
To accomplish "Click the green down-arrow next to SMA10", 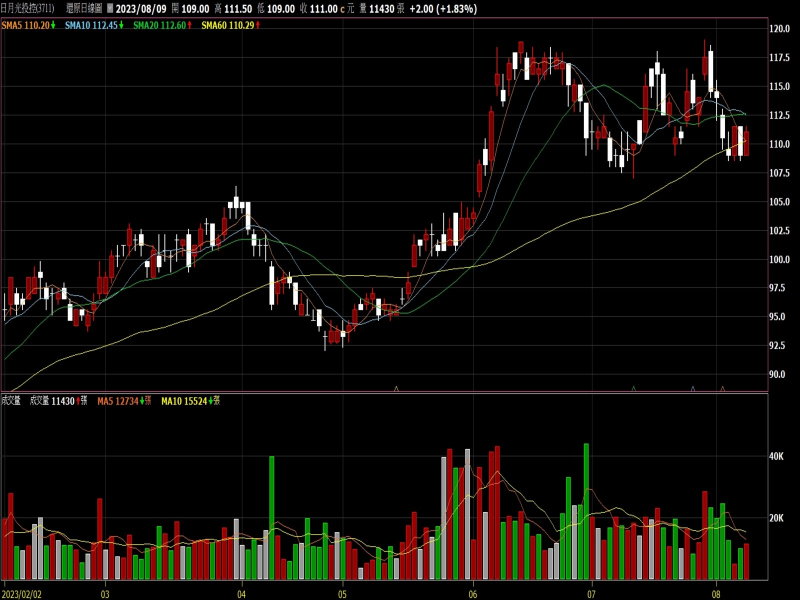I will (122, 25).
